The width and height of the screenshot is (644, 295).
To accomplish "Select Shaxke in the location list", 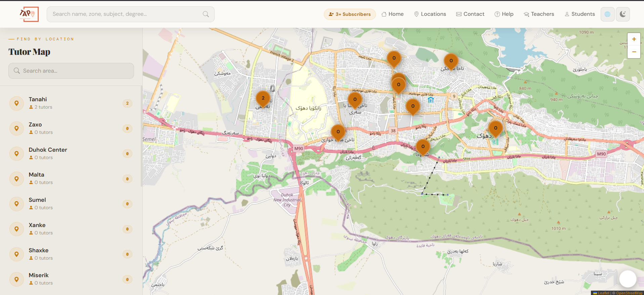I will pos(71,254).
